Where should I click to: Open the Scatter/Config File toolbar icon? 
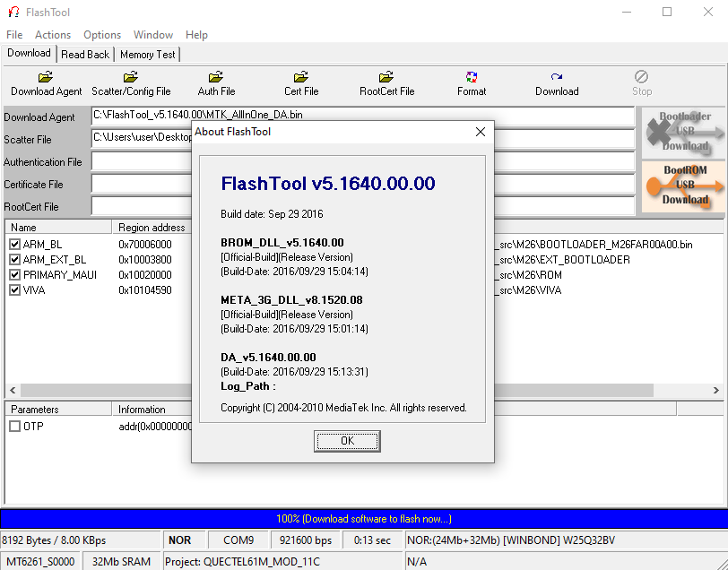(x=131, y=78)
